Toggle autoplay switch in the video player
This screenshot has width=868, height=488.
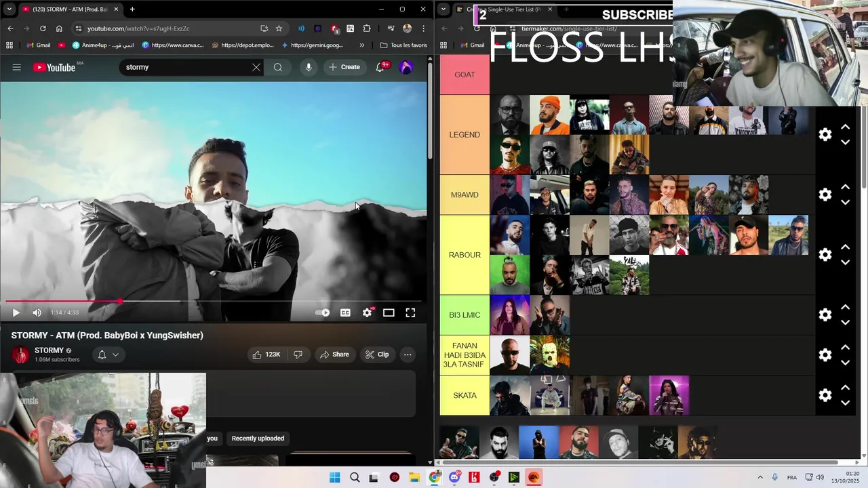(323, 312)
